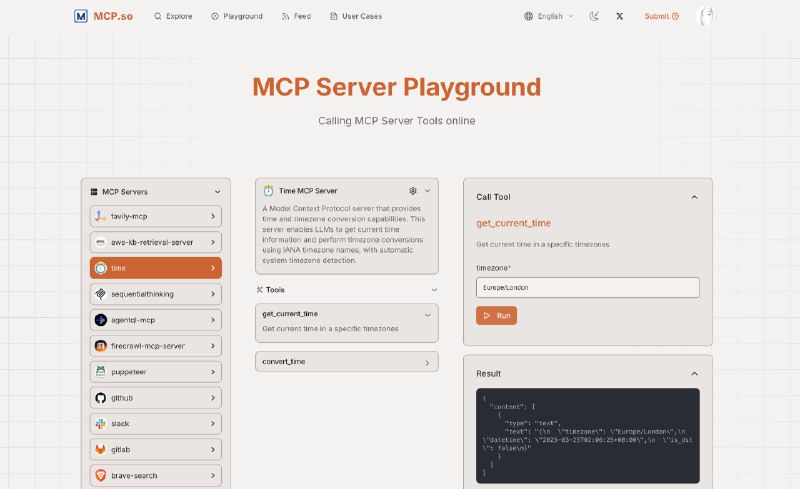Viewport: 800px width, 489px height.
Task: Click the Time MCP Server stopwatch icon
Action: click(x=268, y=191)
